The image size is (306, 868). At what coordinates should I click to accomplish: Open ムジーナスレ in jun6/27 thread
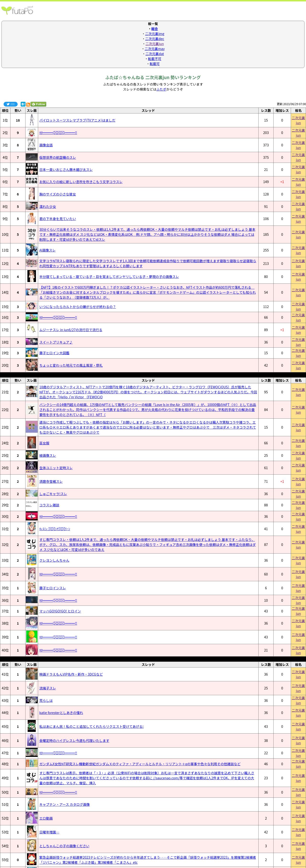point(71,330)
